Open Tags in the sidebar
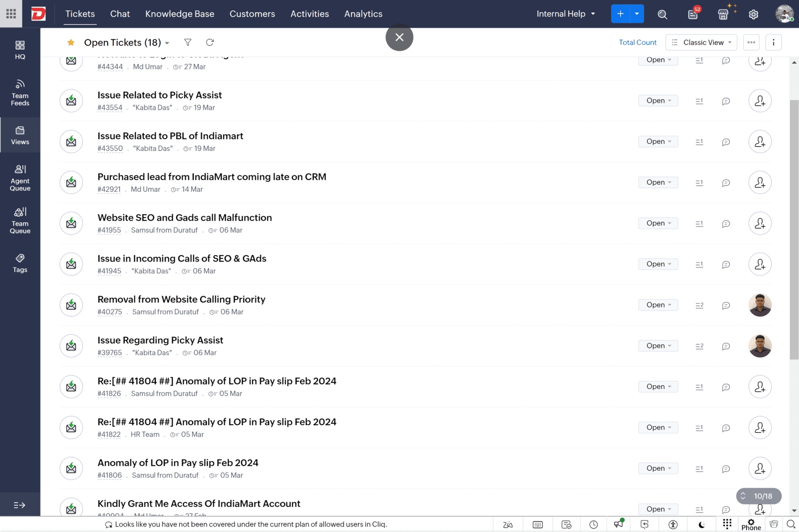 tap(20, 263)
